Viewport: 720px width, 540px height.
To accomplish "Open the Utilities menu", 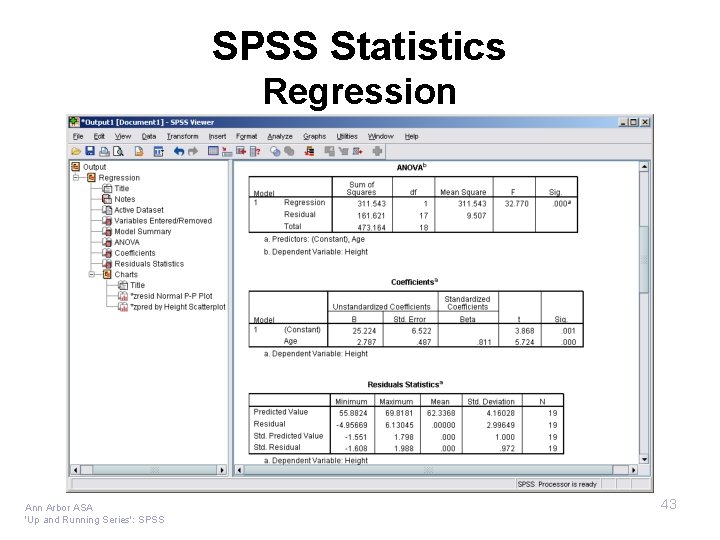I will point(347,136).
